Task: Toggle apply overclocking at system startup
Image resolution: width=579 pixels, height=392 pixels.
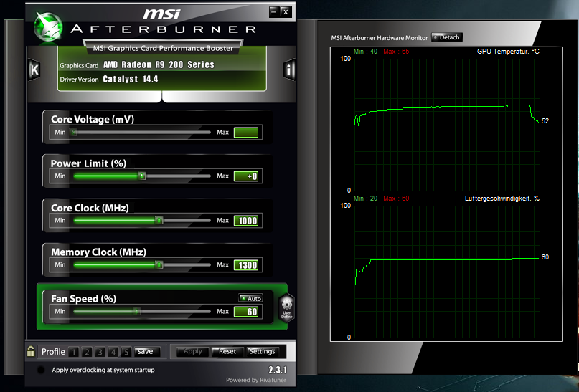Action: pos(41,370)
